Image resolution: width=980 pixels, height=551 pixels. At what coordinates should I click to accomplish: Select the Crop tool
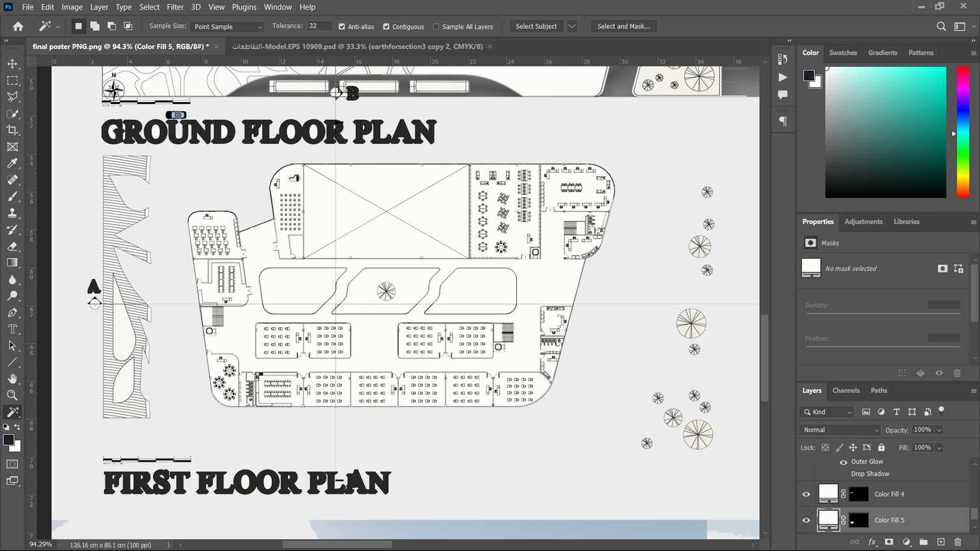point(12,130)
